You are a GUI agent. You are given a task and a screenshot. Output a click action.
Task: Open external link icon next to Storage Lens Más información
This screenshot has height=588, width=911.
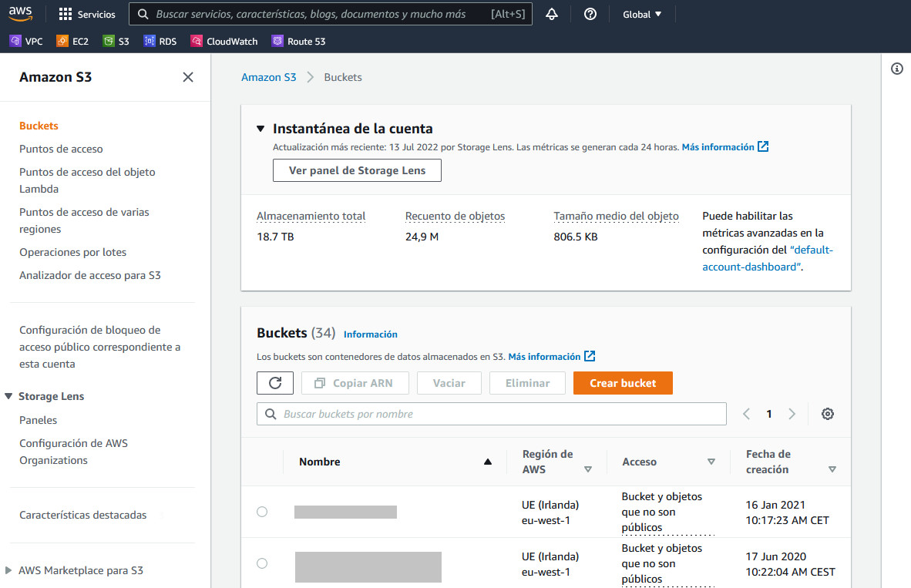coord(763,147)
